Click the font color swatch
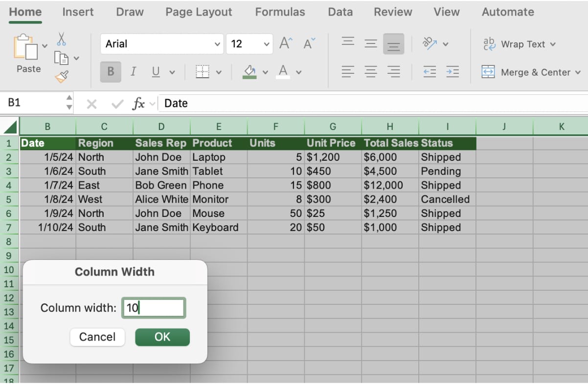588x385 pixels. click(282, 72)
